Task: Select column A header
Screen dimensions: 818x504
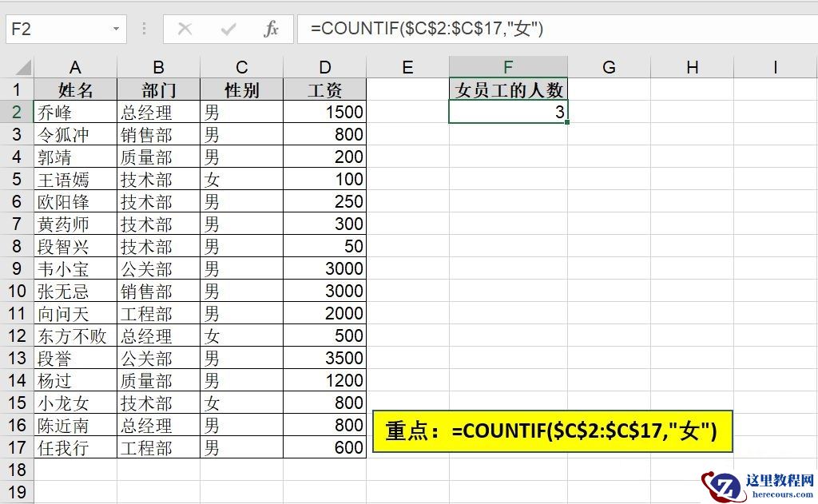Action: pos(75,67)
